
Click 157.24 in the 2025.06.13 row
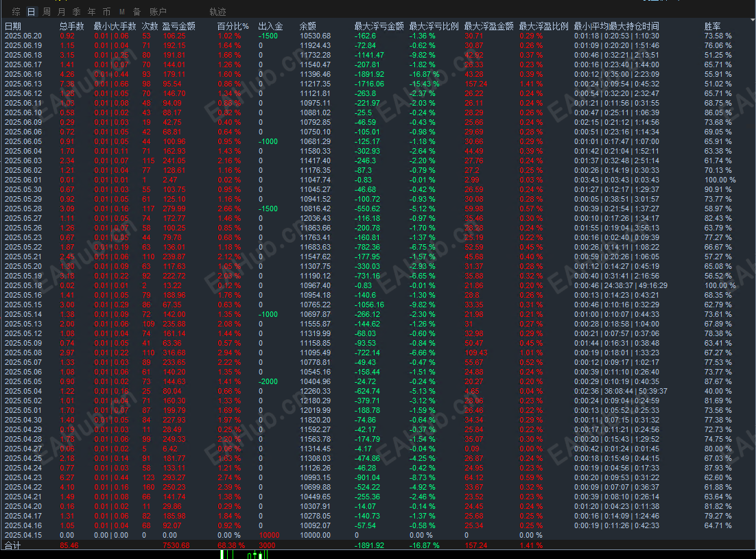point(476,84)
